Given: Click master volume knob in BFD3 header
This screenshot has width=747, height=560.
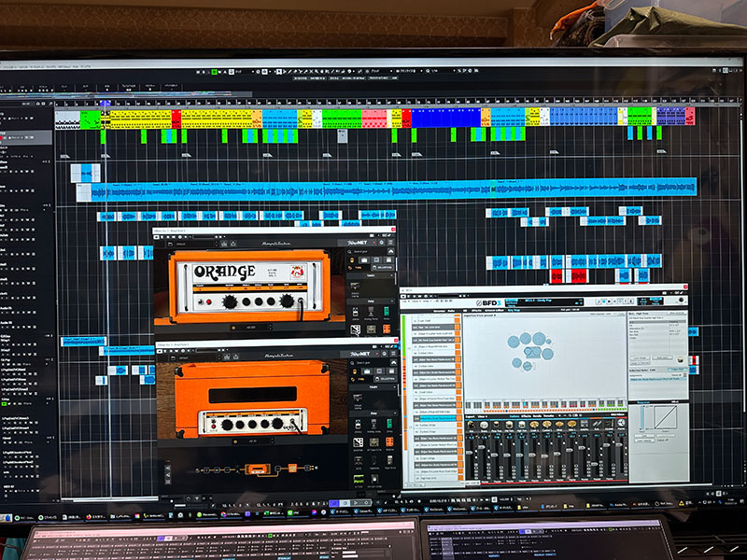Looking at the screenshot, I should pyautogui.click(x=681, y=301).
